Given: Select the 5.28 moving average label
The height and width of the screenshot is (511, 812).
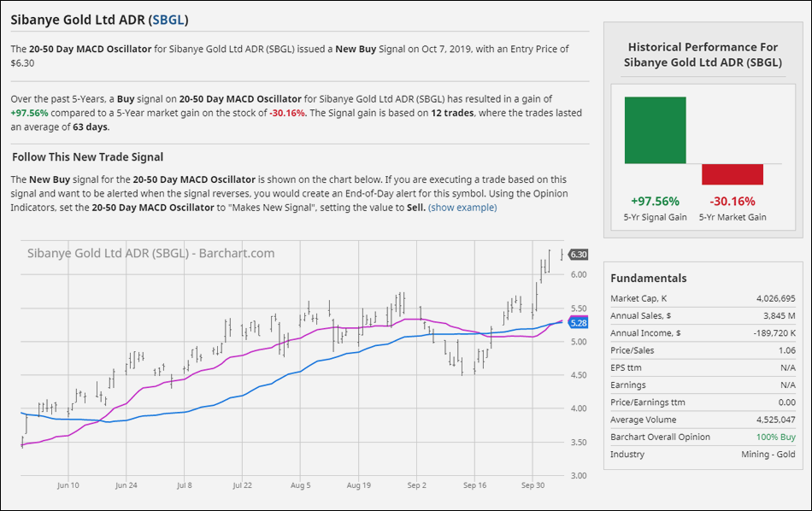Looking at the screenshot, I should (578, 323).
